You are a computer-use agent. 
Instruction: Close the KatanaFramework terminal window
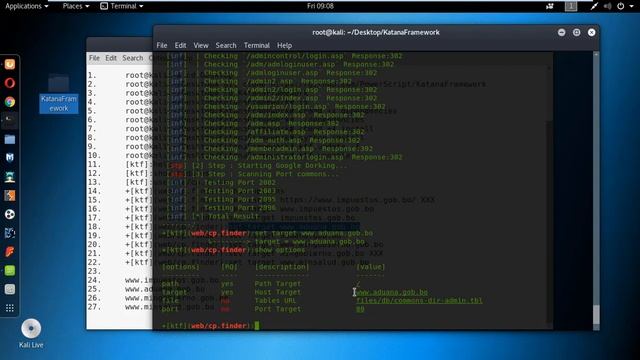point(591,32)
